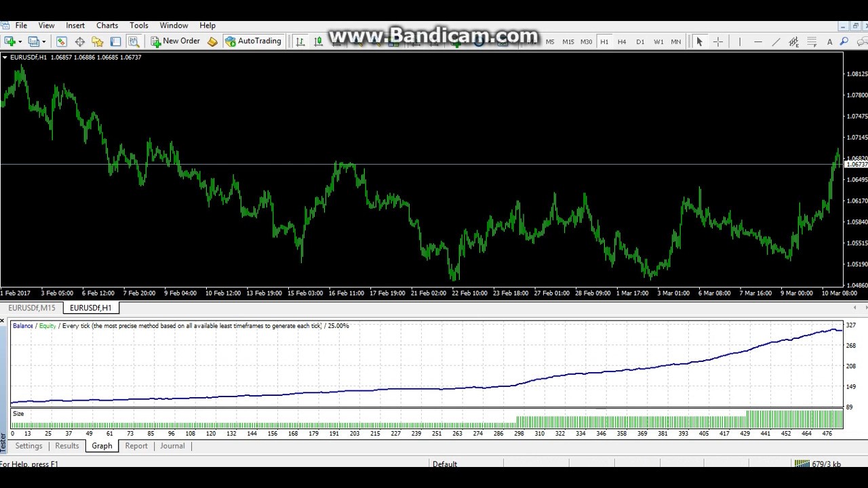Pick the trendline drawing tool
The width and height of the screenshot is (868, 488).
click(776, 41)
